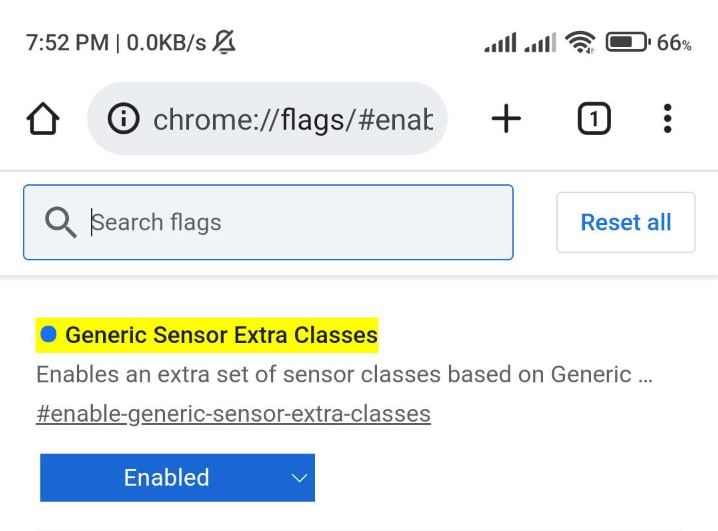Click the chevron arrow on Enabled selector
718x531 pixels.
coord(298,478)
